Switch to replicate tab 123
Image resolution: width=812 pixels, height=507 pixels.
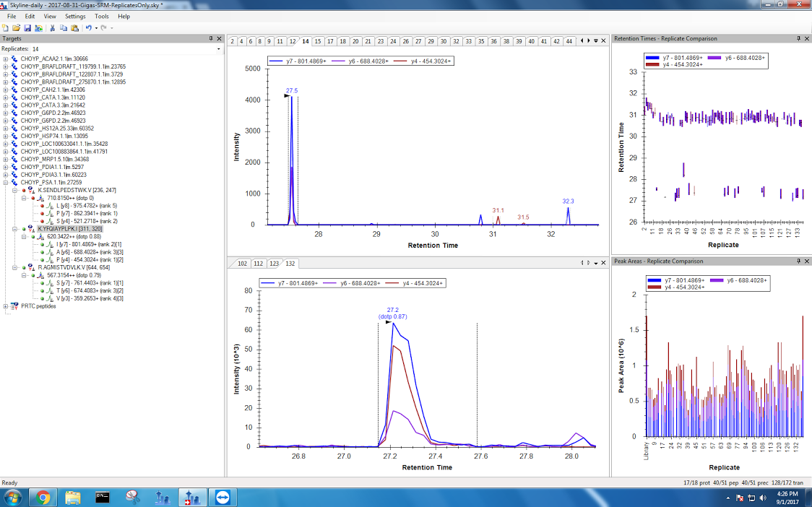click(274, 264)
